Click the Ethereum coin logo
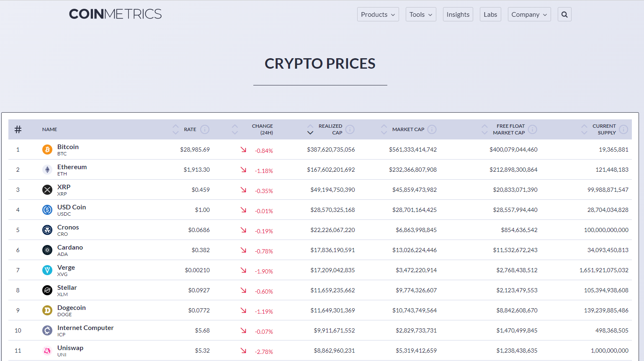Screen dimensions: 644x361 [x=47, y=170]
